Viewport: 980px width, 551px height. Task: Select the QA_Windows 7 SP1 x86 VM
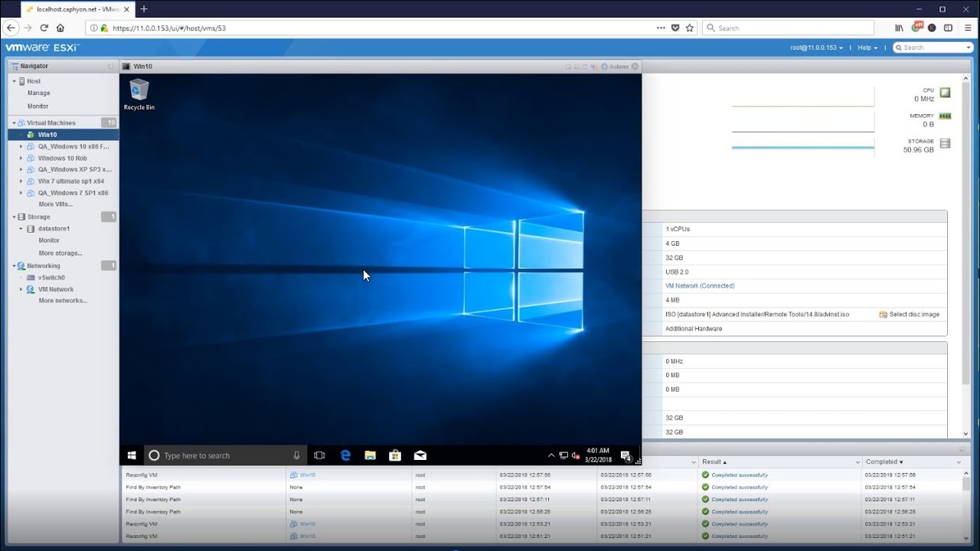click(73, 193)
